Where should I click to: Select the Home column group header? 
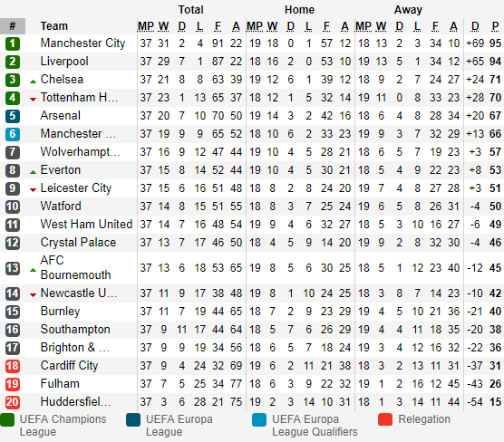299,10
